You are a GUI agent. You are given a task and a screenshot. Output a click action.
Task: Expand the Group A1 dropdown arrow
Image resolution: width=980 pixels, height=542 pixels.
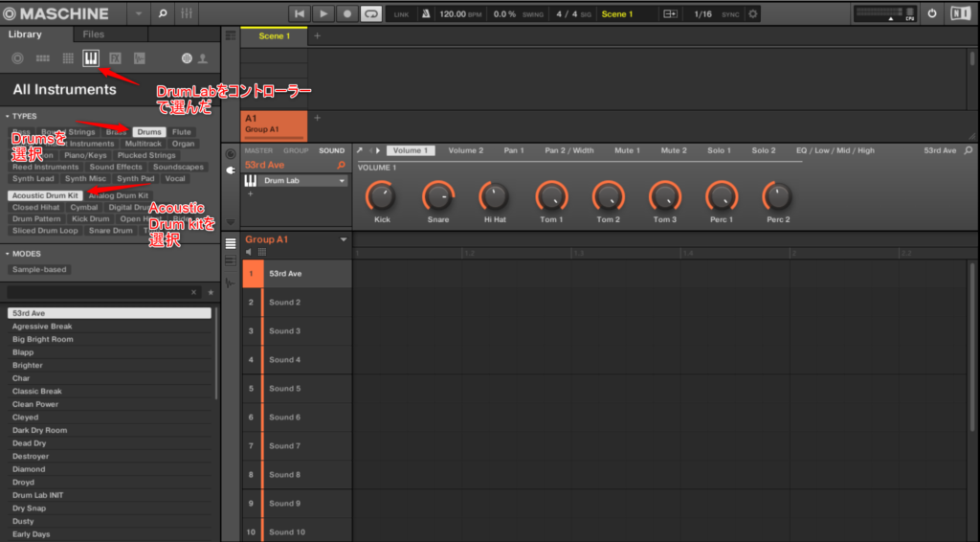pyautogui.click(x=343, y=239)
